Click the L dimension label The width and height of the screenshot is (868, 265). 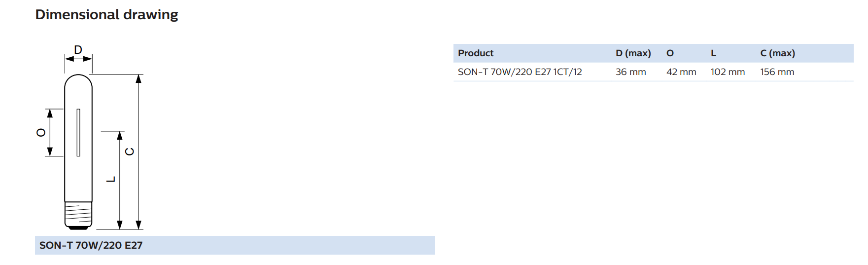[111, 179]
